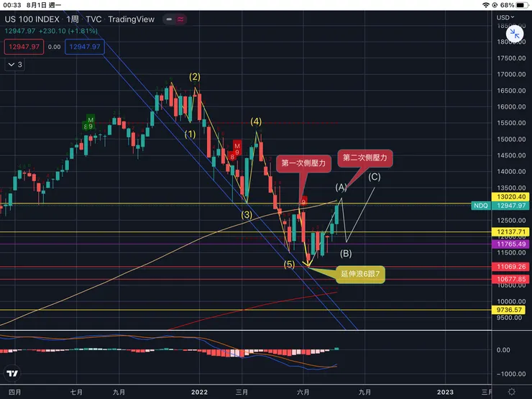Select the 12137.71 yellow price label
The image size is (532, 399).
click(511, 232)
